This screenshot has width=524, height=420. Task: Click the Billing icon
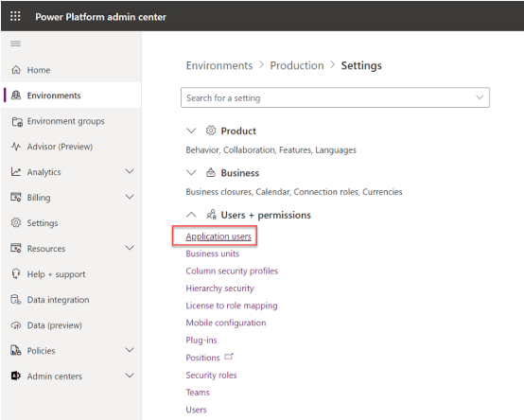16,197
